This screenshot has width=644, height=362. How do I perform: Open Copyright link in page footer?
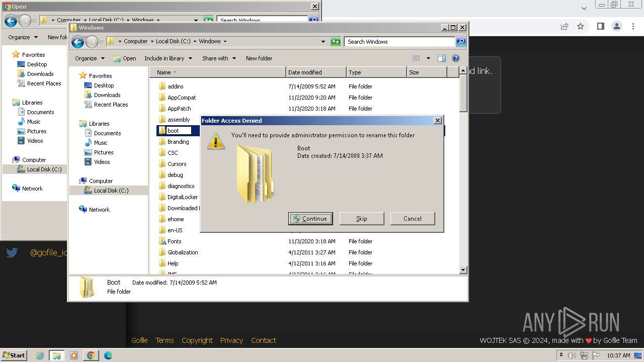197,340
